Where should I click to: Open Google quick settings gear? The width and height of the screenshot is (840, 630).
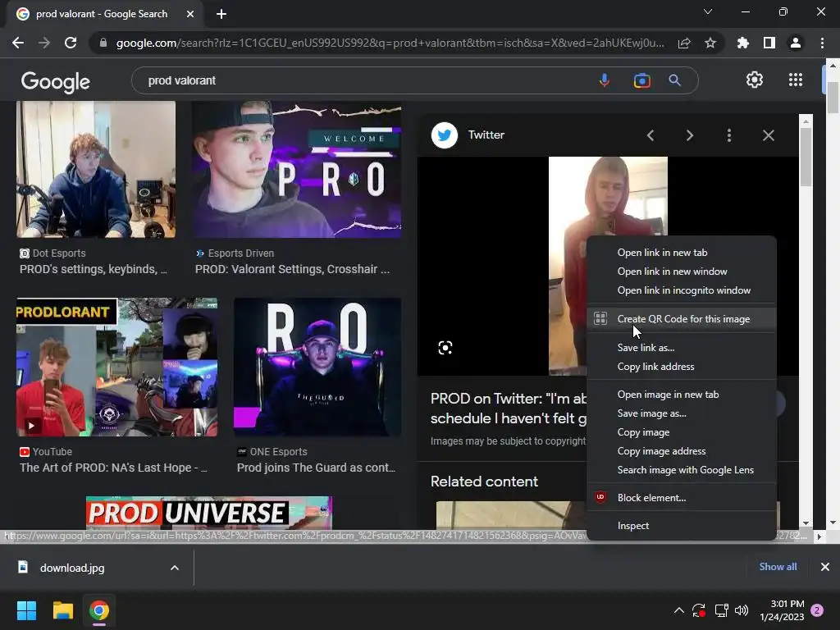(x=755, y=80)
